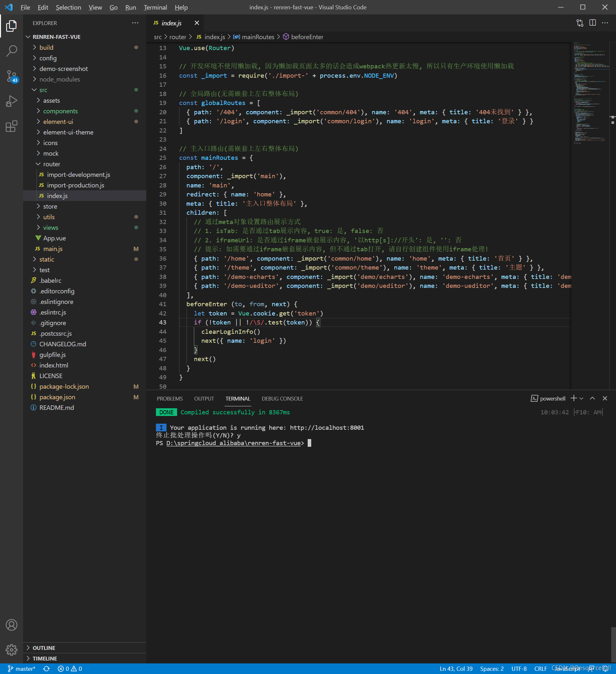Image resolution: width=616 pixels, height=674 pixels.
Task: Close the terminal panel
Action: pyautogui.click(x=605, y=398)
